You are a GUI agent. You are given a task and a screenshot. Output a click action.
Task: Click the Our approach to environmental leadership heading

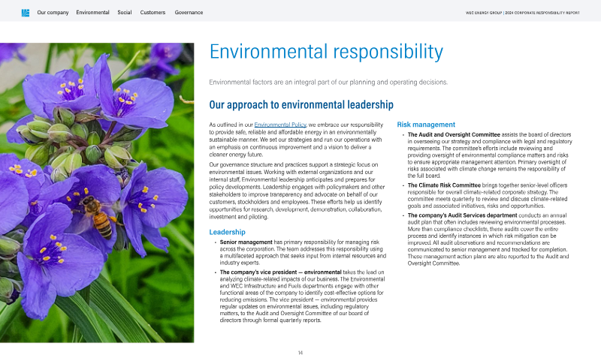(300, 105)
